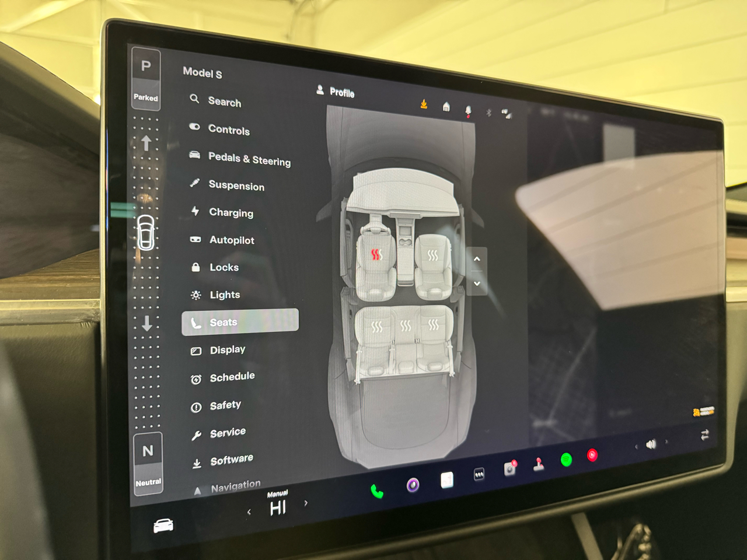Select Display in the settings sidebar

228,349
